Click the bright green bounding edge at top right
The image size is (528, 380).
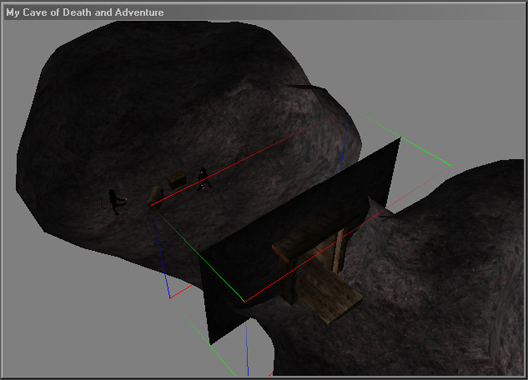(x=426, y=151)
